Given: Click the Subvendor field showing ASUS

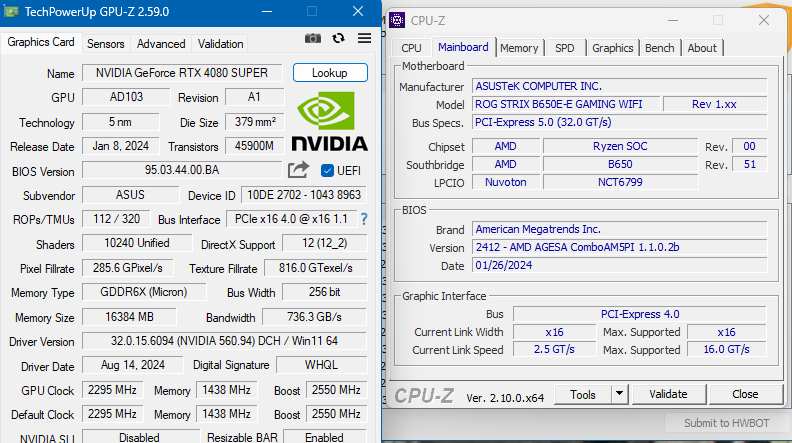Looking at the screenshot, I should [x=130, y=195].
